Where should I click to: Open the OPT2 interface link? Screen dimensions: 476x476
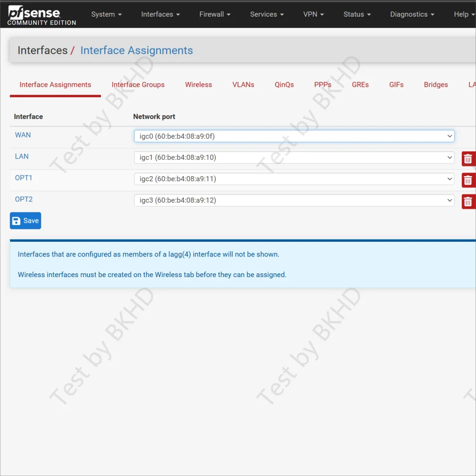[24, 199]
